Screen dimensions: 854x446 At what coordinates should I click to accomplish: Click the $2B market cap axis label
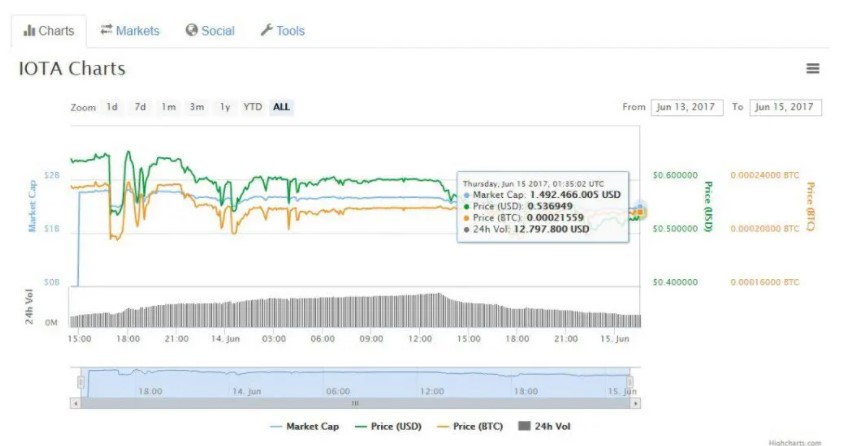click(52, 175)
